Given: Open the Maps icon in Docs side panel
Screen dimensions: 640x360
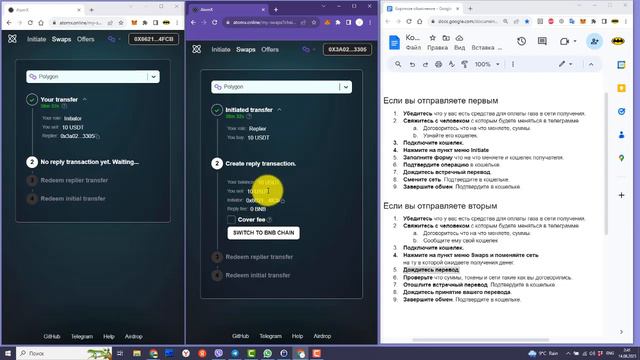Looking at the screenshot, I should [621, 158].
